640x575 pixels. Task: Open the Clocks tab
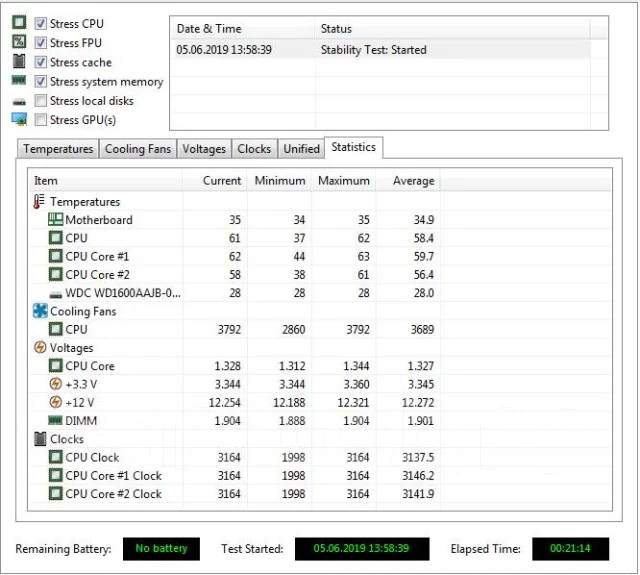point(254,149)
